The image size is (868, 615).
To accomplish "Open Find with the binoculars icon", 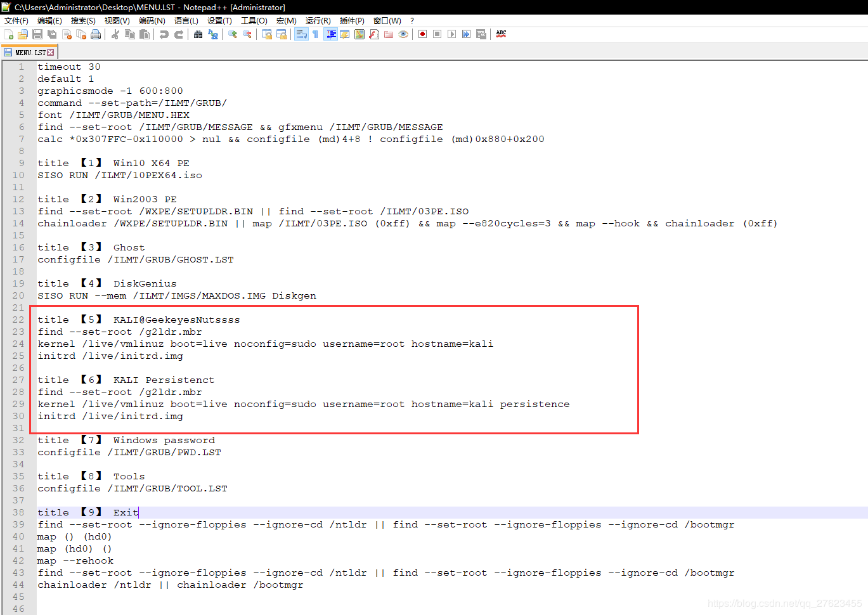I will coord(198,34).
